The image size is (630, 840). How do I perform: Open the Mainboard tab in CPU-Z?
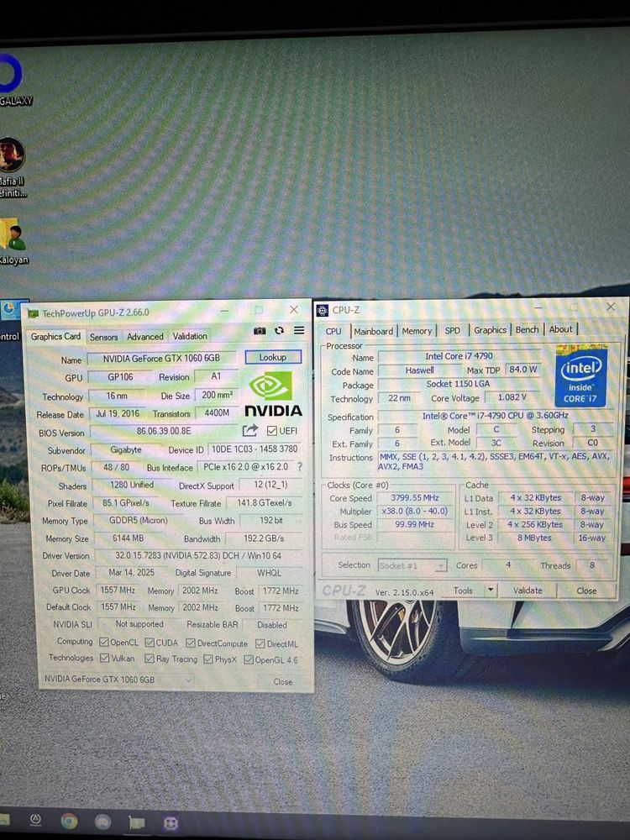point(374,331)
